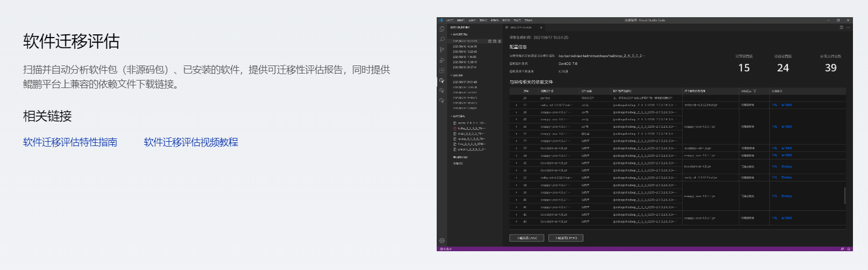Viewport: 868px width, 270px height.
Task: Click the download link in row 37
Action: coord(775,178)
